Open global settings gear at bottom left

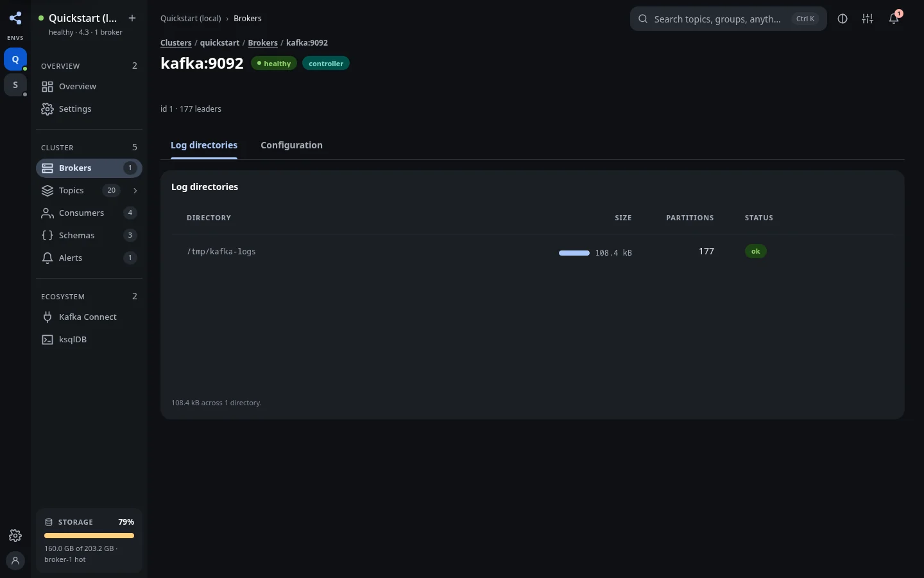[x=15, y=536]
